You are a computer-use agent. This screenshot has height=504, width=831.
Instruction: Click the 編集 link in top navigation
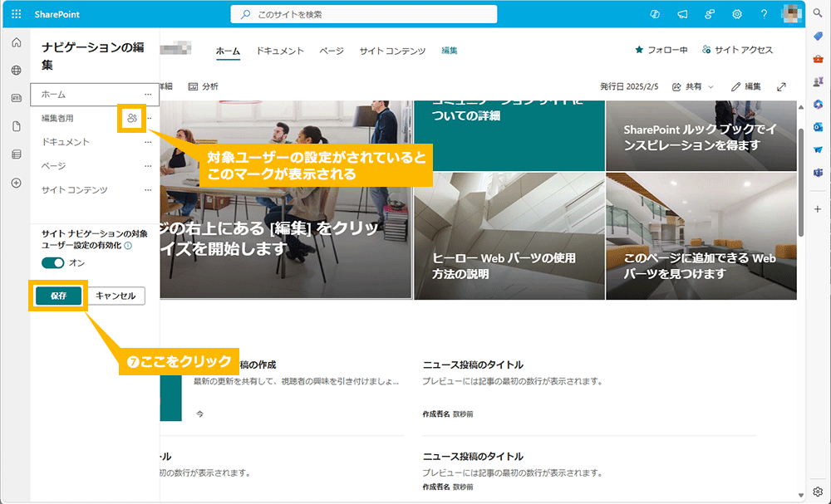click(x=450, y=51)
